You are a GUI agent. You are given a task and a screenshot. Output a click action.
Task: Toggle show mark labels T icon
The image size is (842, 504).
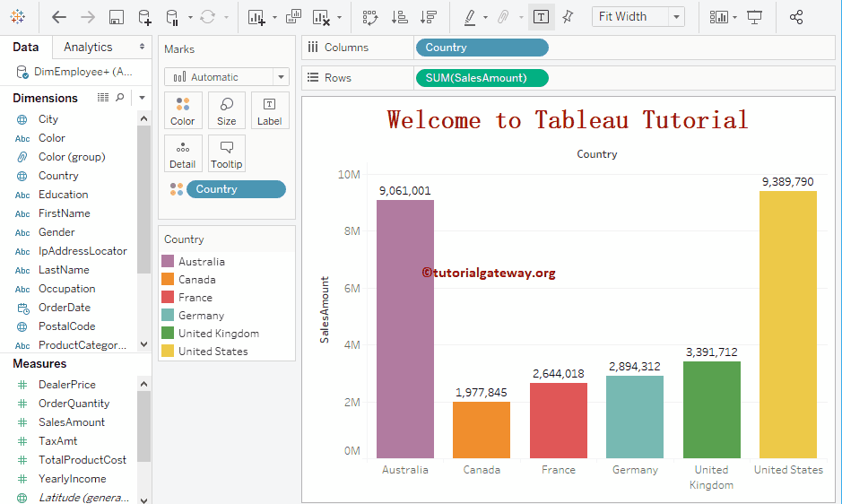pos(541,17)
